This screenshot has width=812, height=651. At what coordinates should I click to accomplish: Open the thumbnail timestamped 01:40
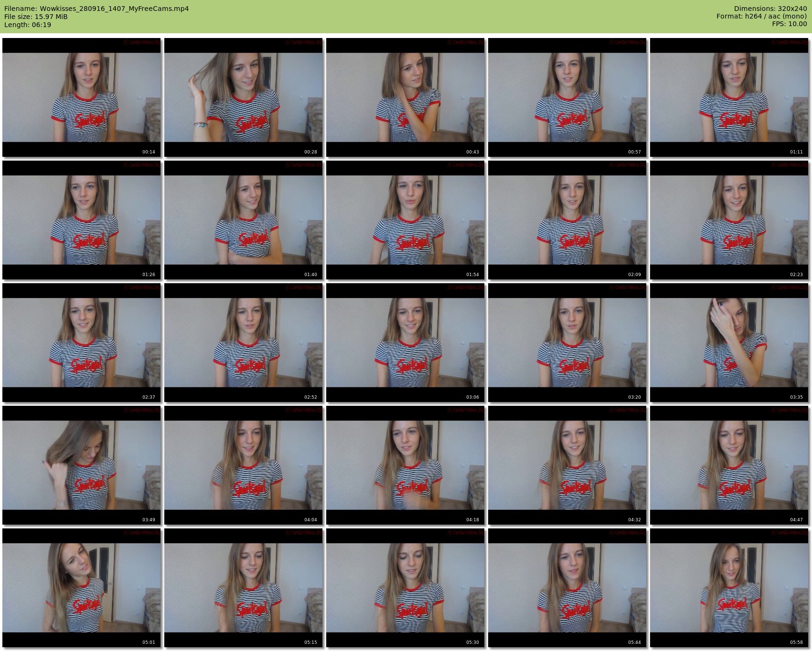(x=244, y=220)
